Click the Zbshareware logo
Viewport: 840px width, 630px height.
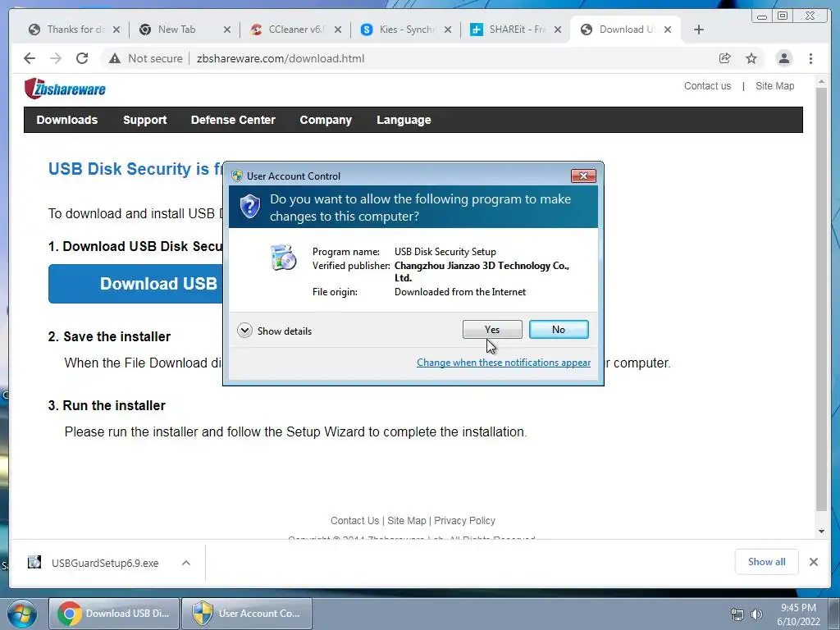(65, 89)
